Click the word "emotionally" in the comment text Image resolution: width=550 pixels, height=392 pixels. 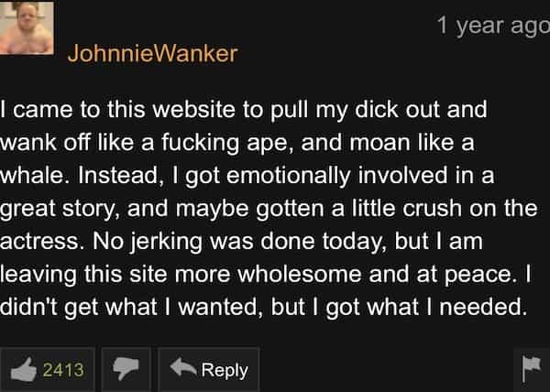pyautogui.click(x=289, y=177)
